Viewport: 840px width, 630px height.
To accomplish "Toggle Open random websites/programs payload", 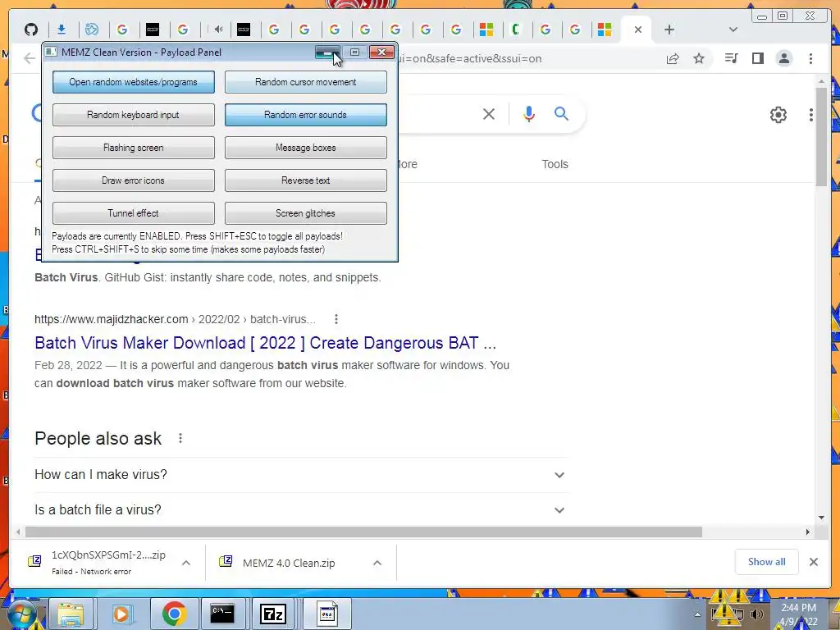I will pos(134,82).
